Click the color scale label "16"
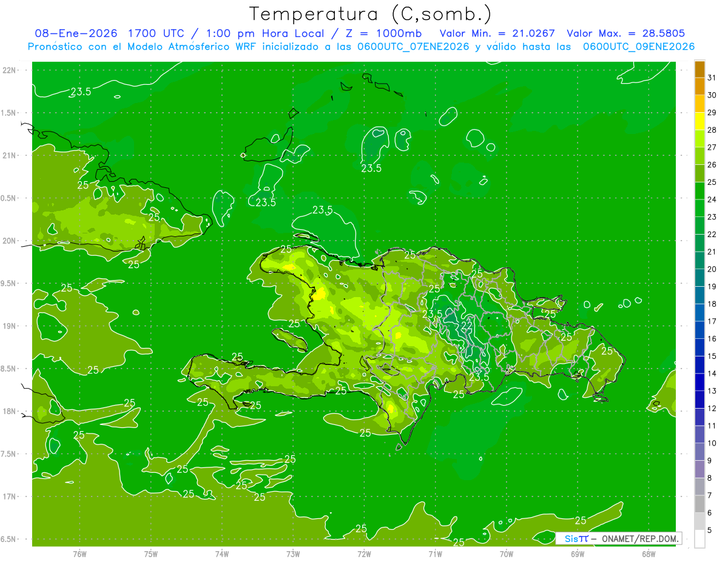Viewport: 728px width, 562px height. tap(712, 339)
